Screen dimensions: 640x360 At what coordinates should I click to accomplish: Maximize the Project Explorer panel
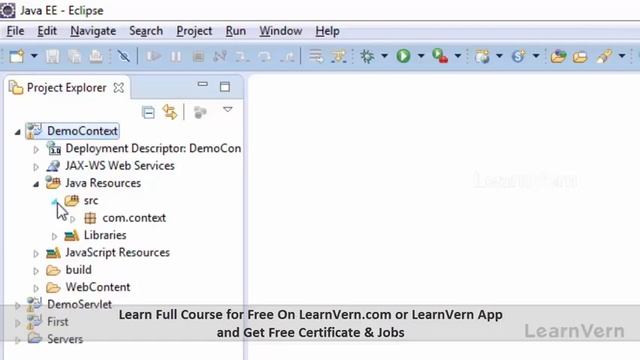[x=225, y=87]
